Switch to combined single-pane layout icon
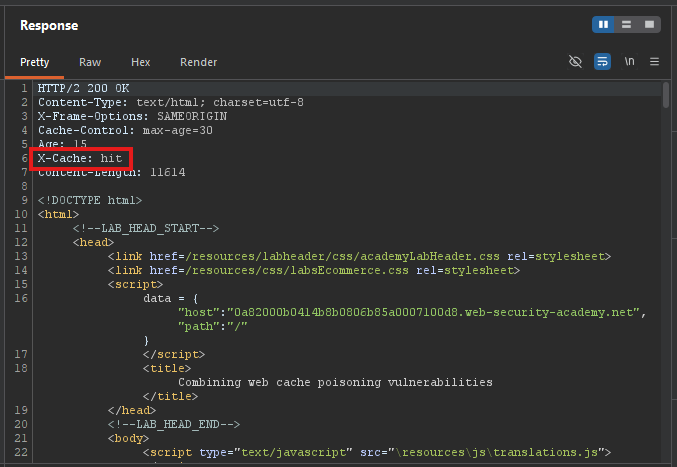 tap(649, 25)
